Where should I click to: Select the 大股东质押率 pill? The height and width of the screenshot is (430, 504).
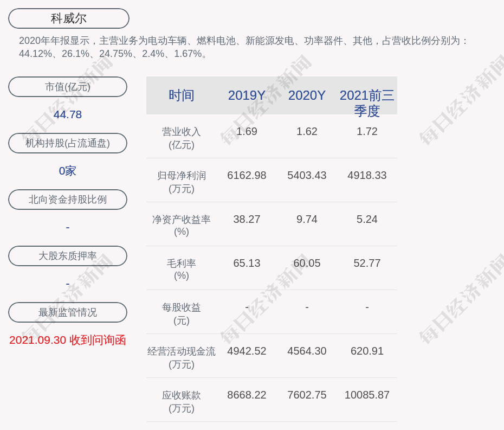pos(68,256)
